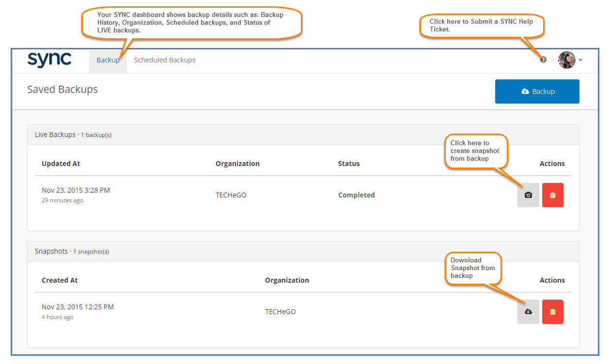Image resolution: width=610 pixels, height=364 pixels.
Task: Click the Created At column header
Action: point(60,280)
